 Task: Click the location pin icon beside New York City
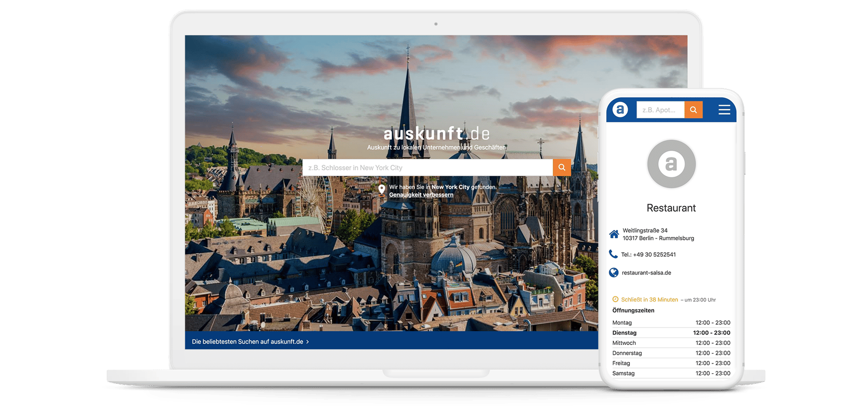pos(382,190)
